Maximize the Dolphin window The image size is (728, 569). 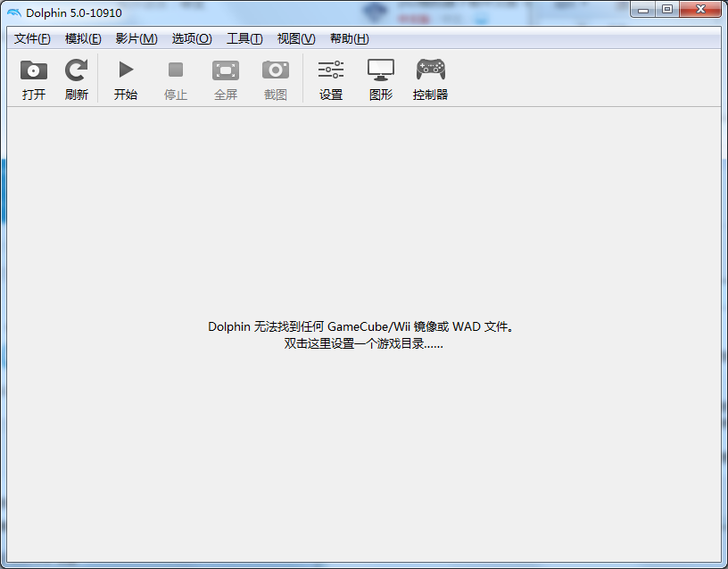pyautogui.click(x=666, y=9)
